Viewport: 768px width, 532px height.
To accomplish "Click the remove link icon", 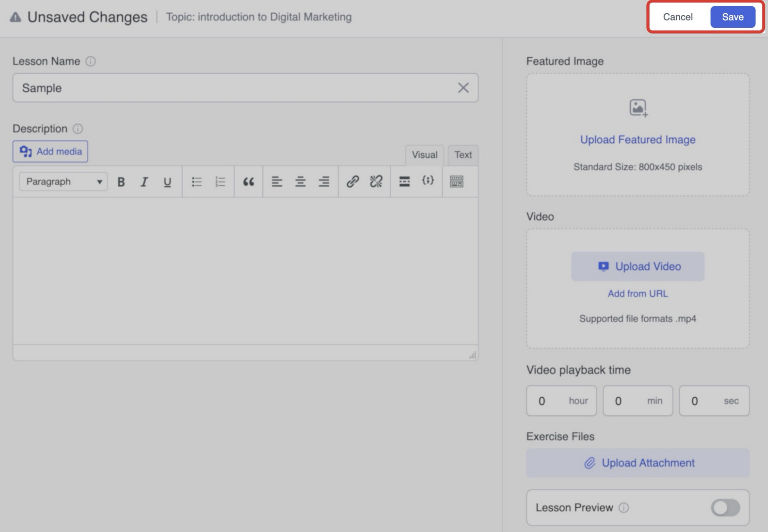I will (376, 181).
